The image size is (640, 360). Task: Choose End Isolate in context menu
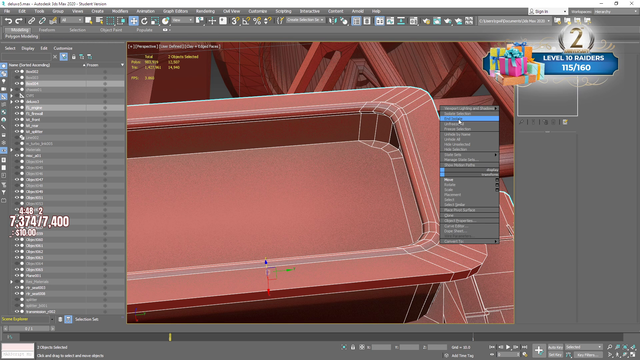469,118
